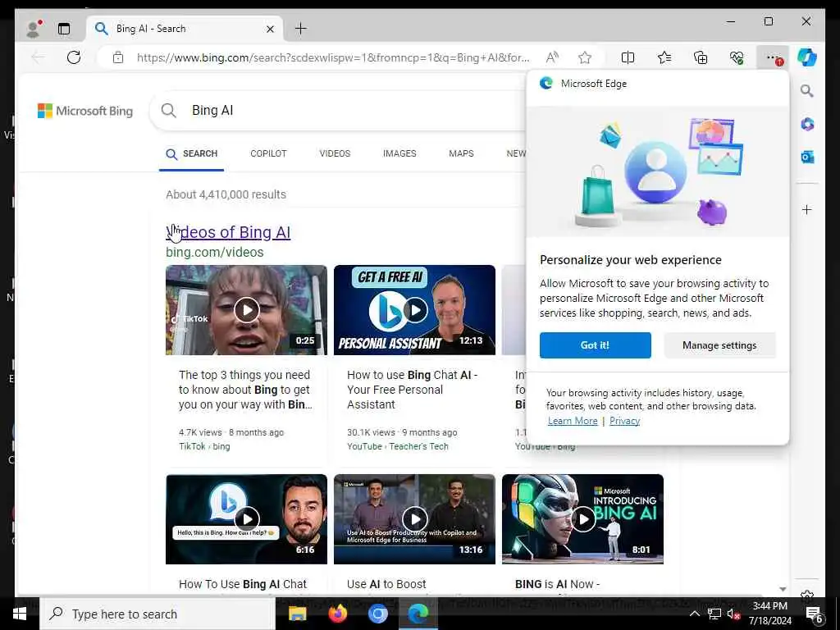Refresh the current page
The image size is (840, 630).
pos(74,57)
